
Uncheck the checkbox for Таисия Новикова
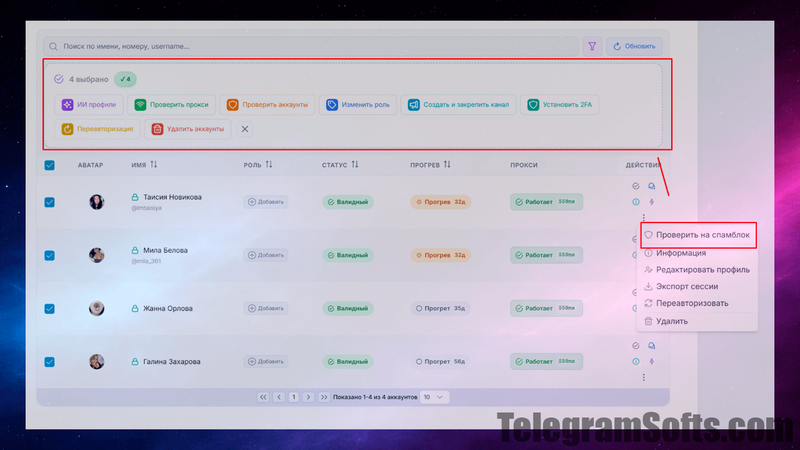click(x=50, y=201)
